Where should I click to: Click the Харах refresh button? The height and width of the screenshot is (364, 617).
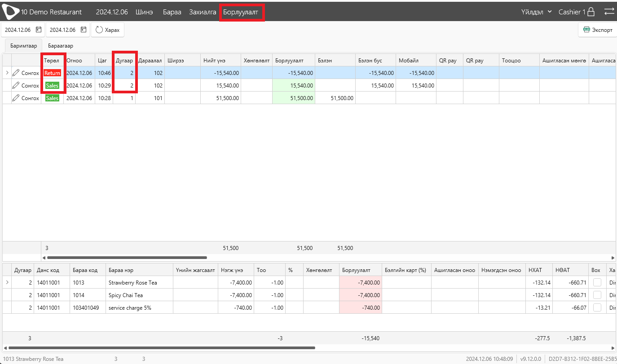(x=108, y=30)
